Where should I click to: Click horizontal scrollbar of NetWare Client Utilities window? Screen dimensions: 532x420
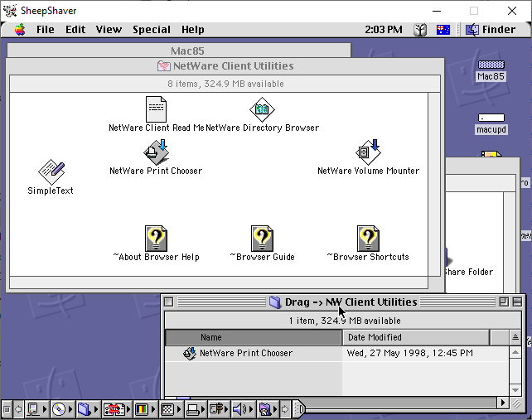[x=219, y=282]
